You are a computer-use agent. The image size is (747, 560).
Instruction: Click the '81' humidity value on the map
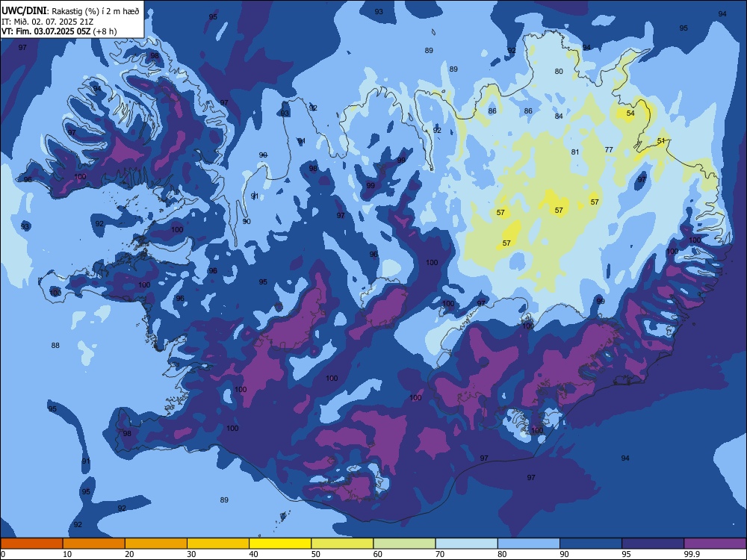point(575,152)
